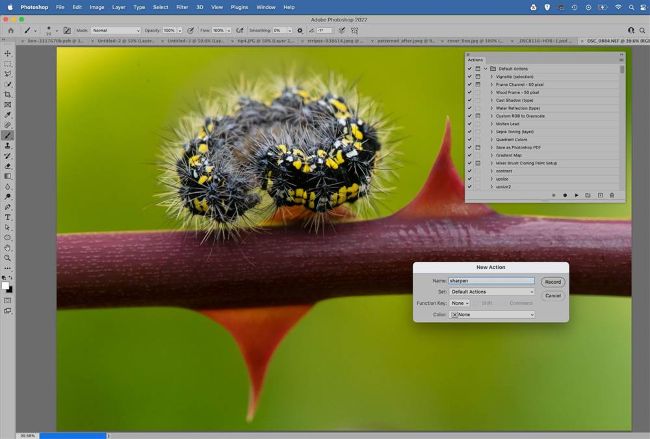The height and width of the screenshot is (439, 650).
Task: Open the Set dropdown in New Action dialog
Action: click(x=491, y=291)
